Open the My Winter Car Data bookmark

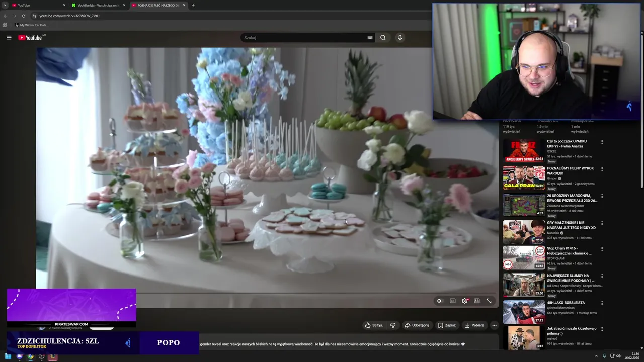[32, 25]
